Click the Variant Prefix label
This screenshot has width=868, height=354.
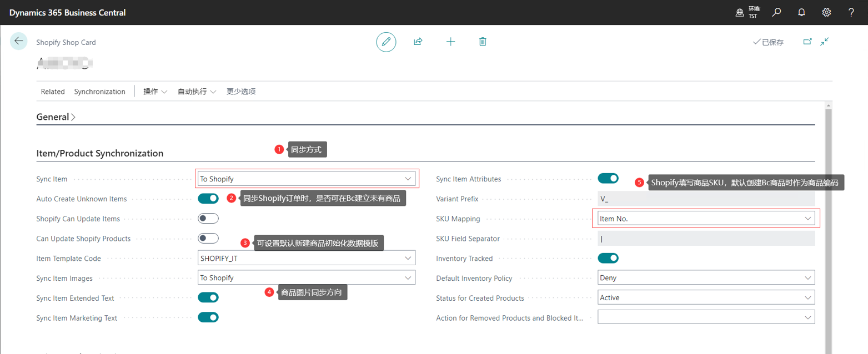(457, 199)
